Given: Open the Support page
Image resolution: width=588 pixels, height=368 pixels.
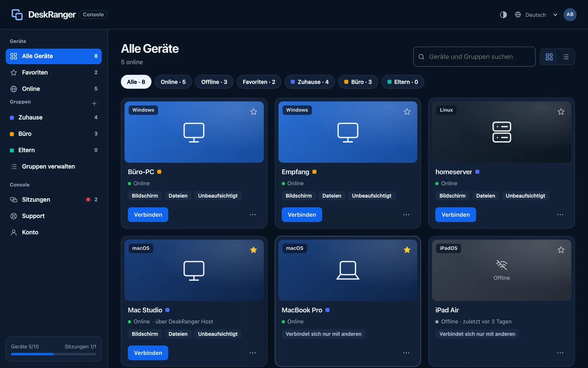Looking at the screenshot, I should coord(54,216).
